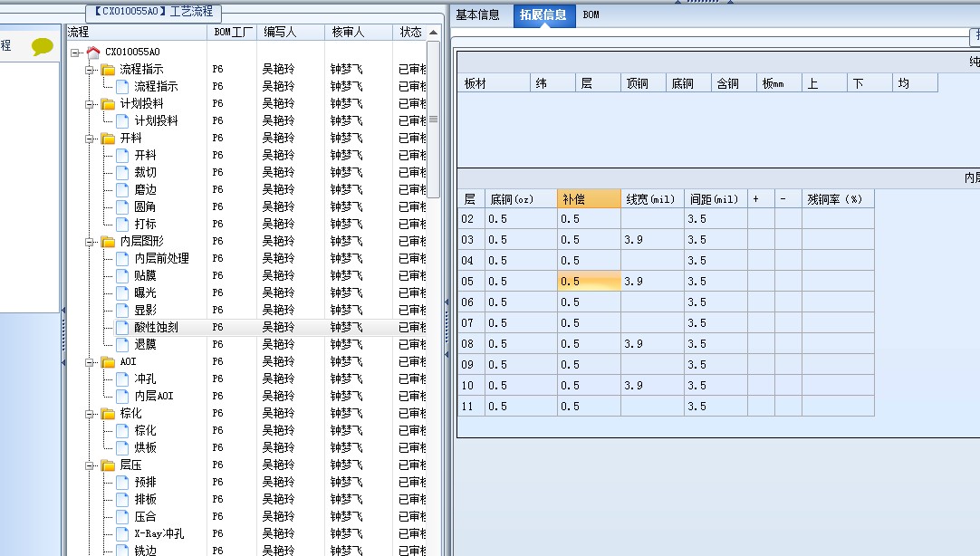980x556 pixels.
Task: Click the document icon next to 显影
Action: coord(122,310)
